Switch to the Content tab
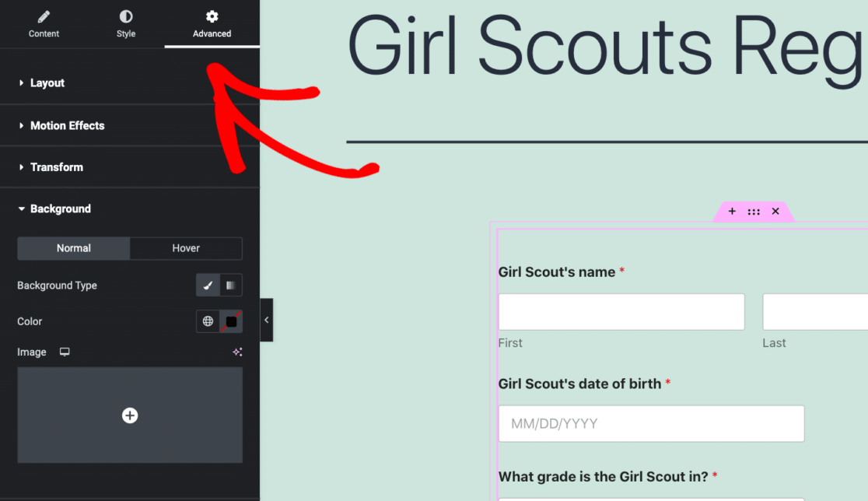868x501 pixels. [x=44, y=24]
